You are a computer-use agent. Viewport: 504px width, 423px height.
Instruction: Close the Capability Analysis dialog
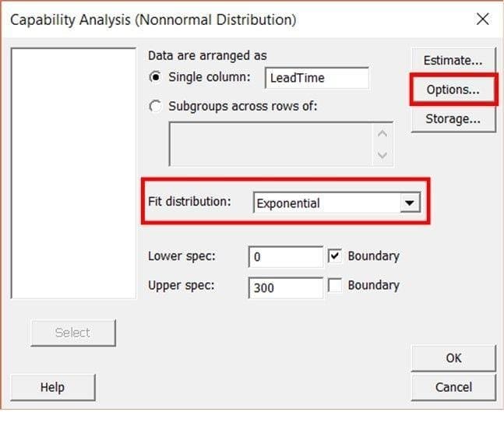click(x=482, y=19)
